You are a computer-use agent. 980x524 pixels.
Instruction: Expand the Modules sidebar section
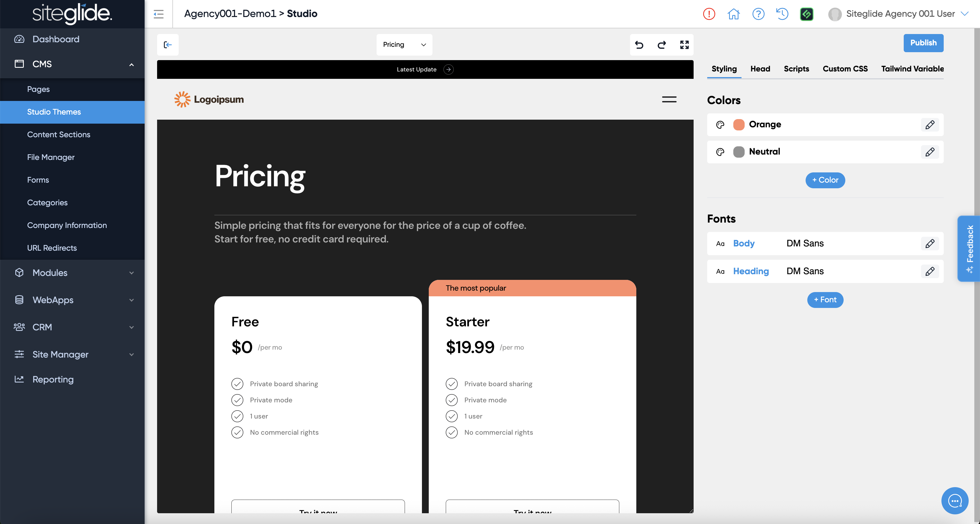click(131, 273)
